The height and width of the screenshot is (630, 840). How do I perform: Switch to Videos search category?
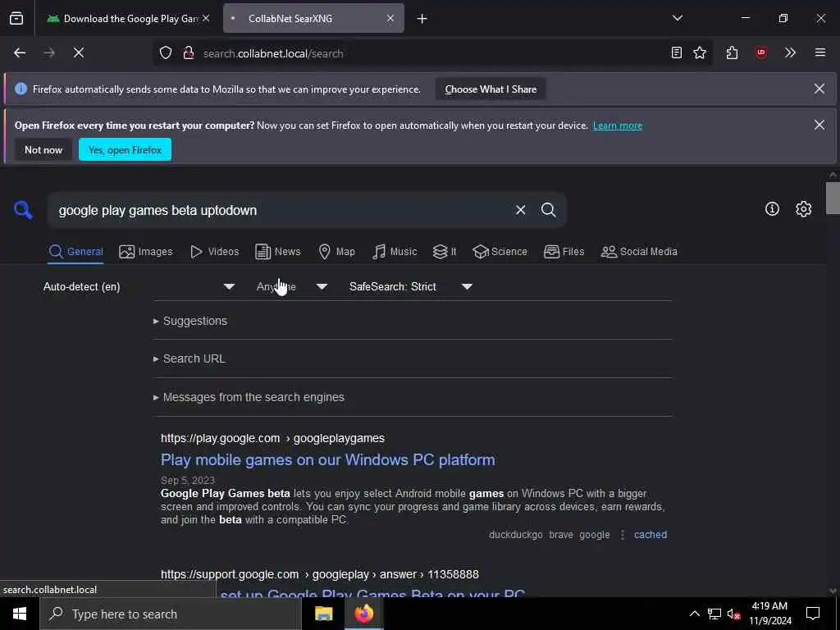214,252
